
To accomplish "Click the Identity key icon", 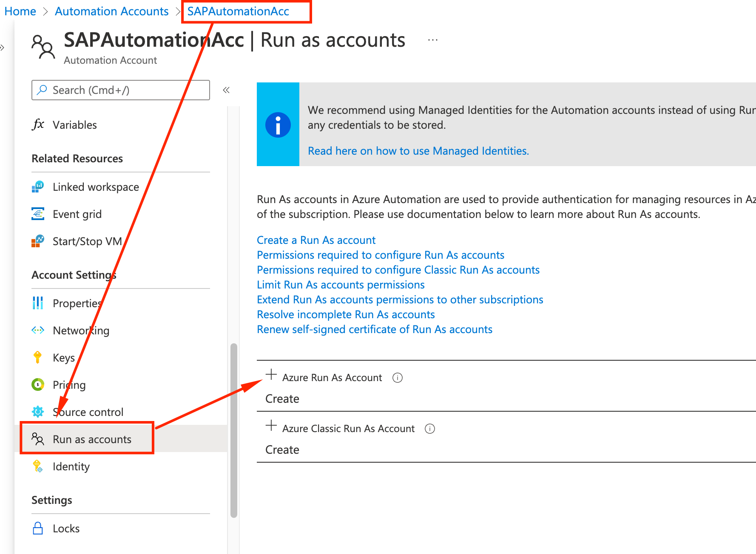I will point(38,466).
